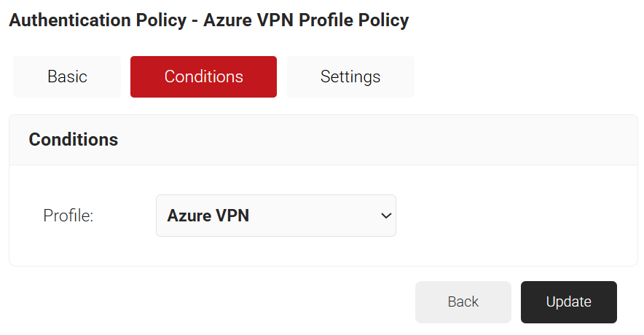Return to previous page using Back
Screen dimensions: 644x335
[463, 301]
